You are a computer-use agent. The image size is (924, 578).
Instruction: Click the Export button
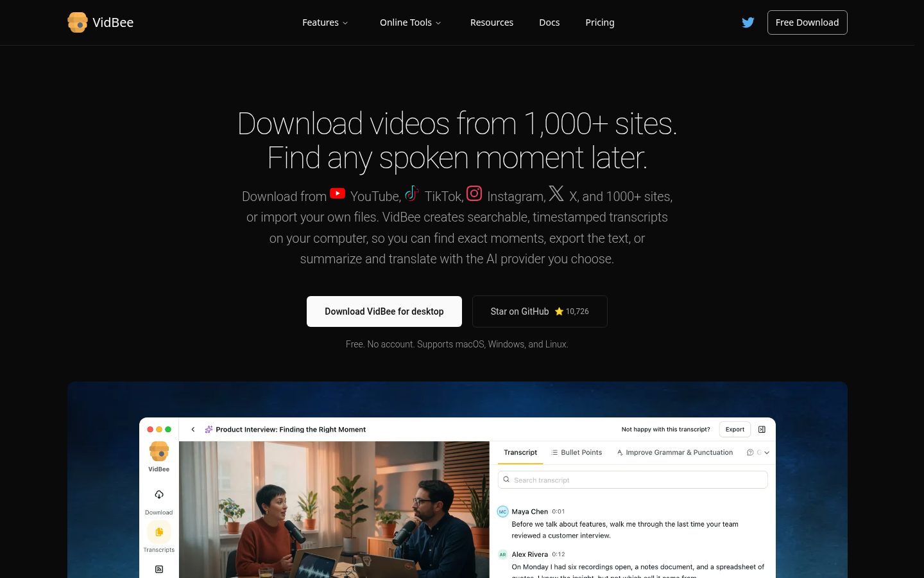[x=735, y=430]
